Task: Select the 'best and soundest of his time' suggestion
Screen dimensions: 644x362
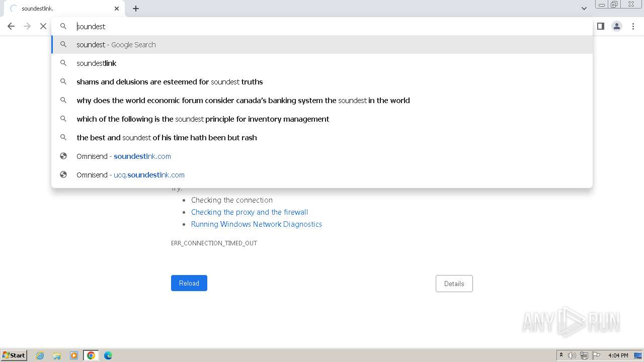Action: (322, 137)
